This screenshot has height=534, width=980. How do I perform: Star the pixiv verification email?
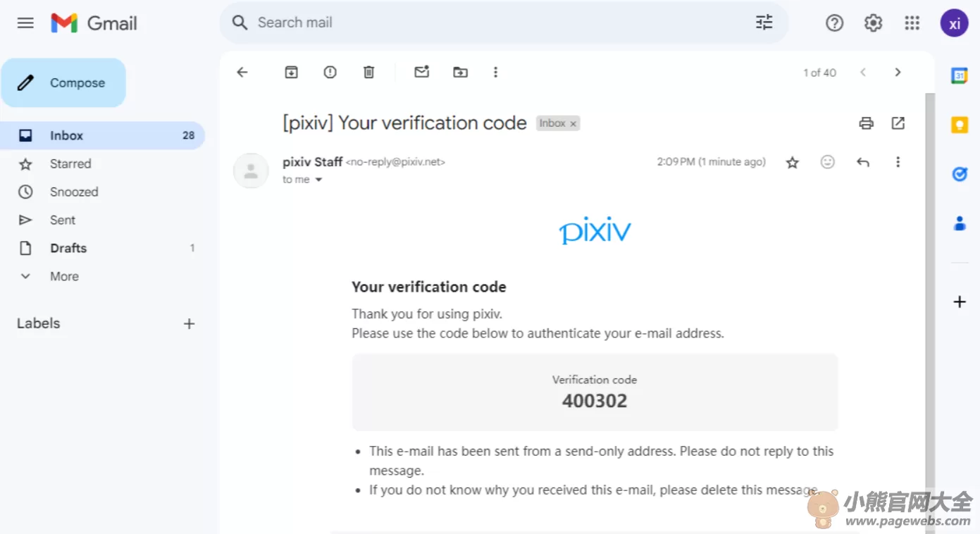[792, 162]
